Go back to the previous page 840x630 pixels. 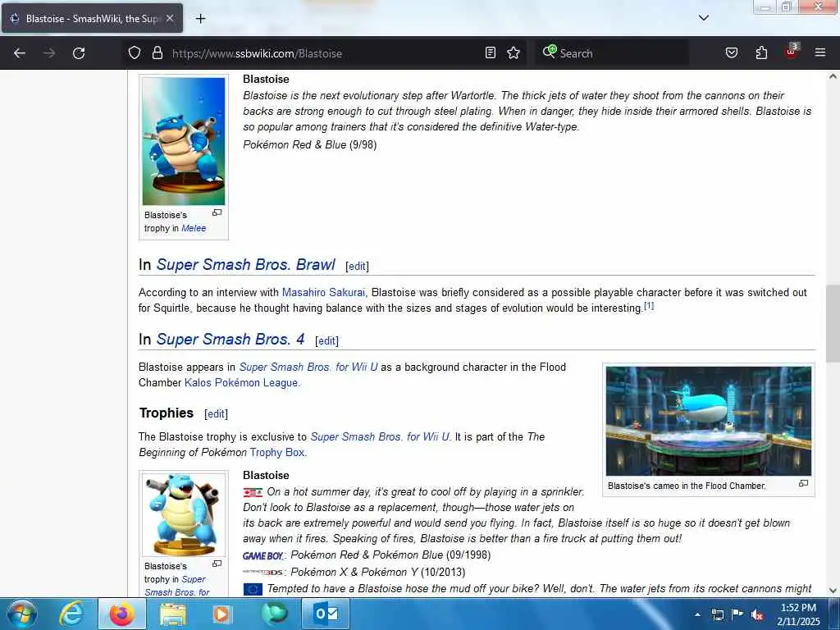tap(20, 53)
